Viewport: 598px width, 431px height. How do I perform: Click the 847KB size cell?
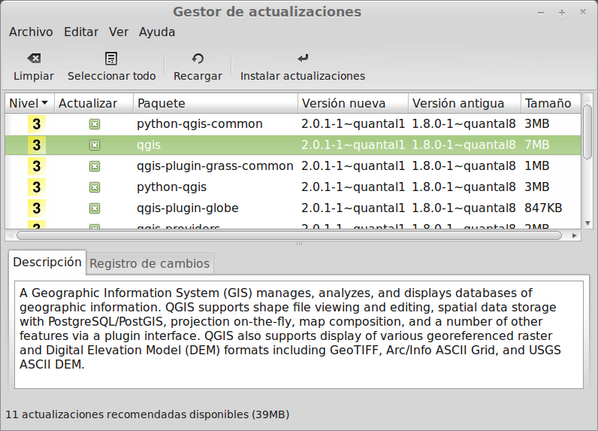[543, 208]
